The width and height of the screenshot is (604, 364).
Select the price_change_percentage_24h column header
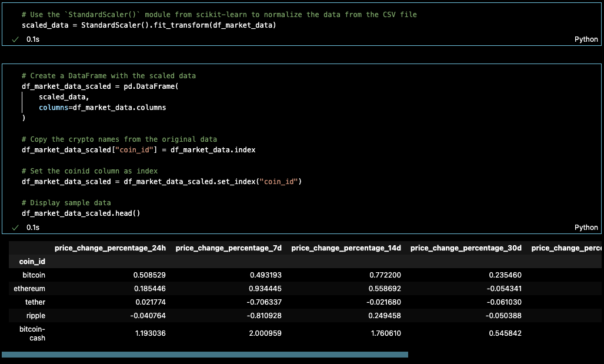[110, 248]
